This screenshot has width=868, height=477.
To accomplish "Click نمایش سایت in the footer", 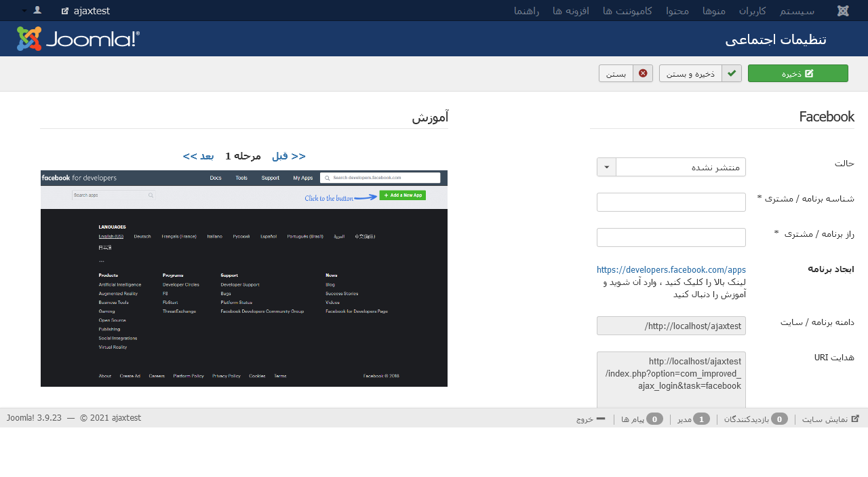I will coord(831,419).
